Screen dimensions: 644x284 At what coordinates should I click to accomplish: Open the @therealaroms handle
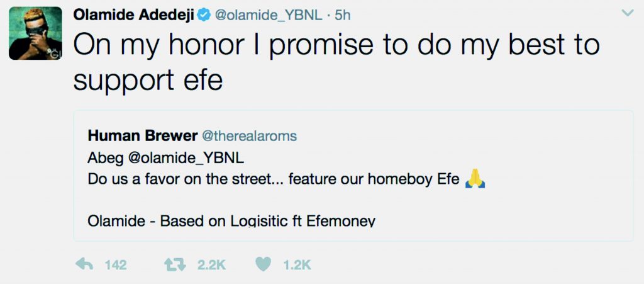[248, 135]
